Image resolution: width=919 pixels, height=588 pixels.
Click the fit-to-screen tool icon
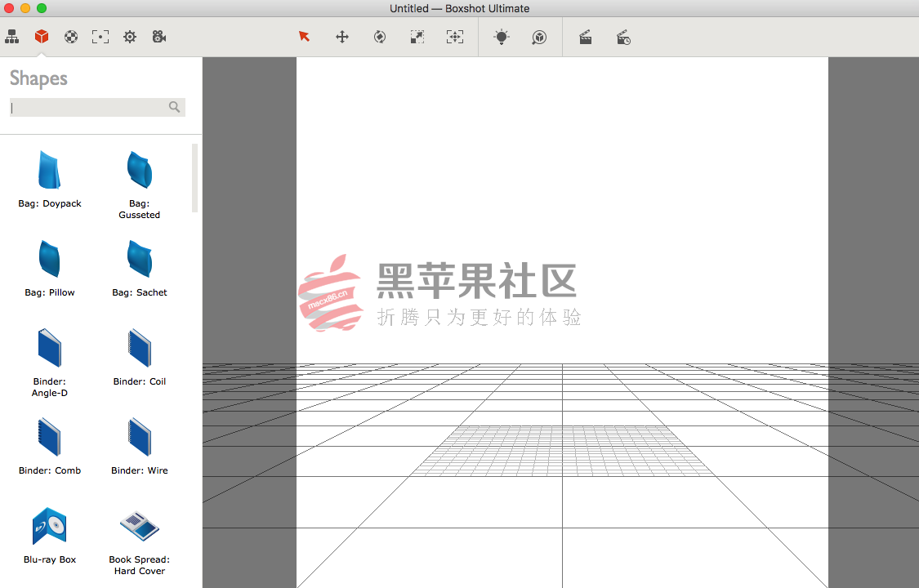click(x=455, y=37)
